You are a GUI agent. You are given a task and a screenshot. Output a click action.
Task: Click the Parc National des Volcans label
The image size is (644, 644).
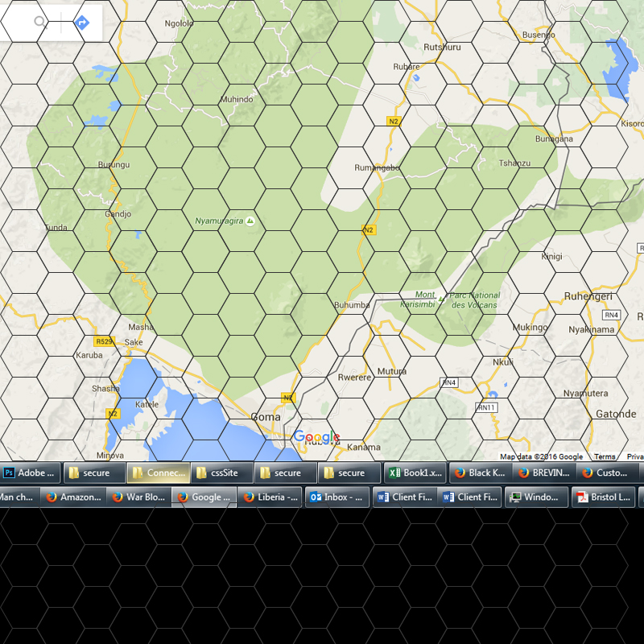tap(474, 300)
